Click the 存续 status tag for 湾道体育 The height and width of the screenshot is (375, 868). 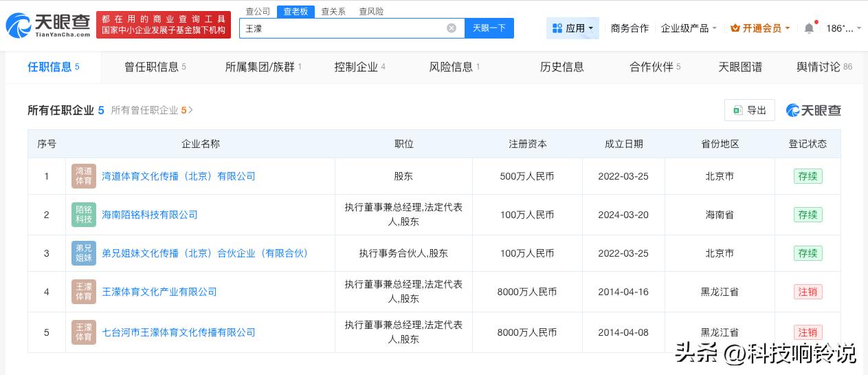coord(808,176)
